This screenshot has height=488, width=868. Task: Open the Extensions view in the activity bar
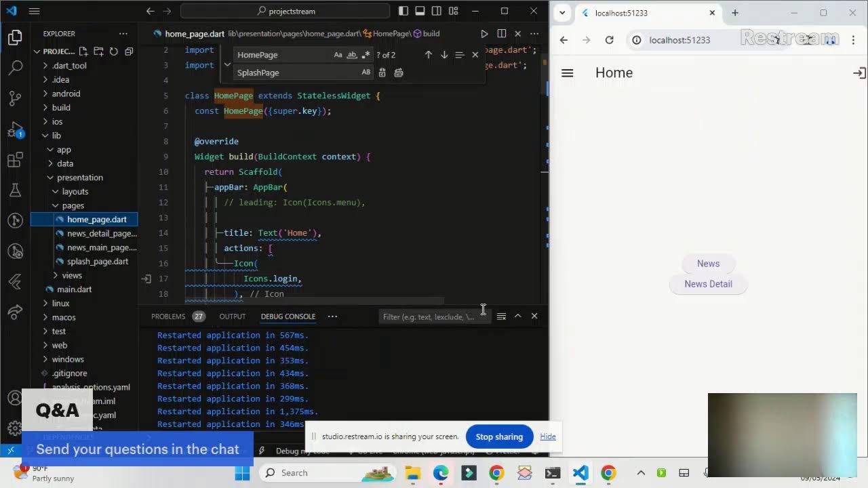15,161
